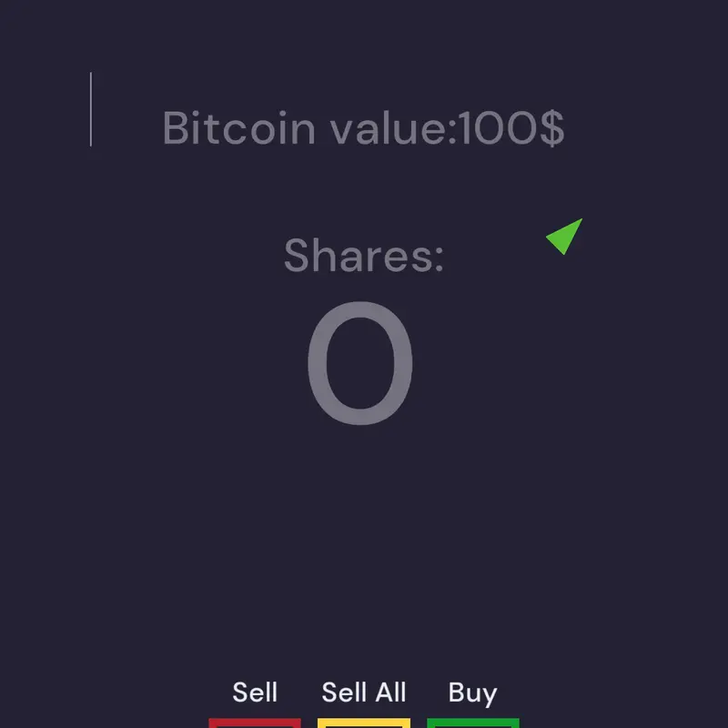
Task: Tap the yellow rectangle under the Sell All label
Action: tap(363, 723)
